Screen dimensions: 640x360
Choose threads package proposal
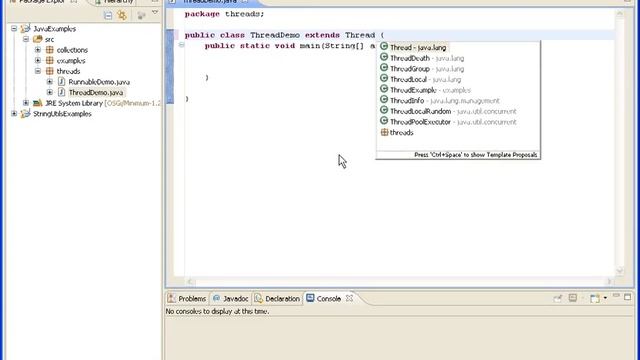pos(458,132)
